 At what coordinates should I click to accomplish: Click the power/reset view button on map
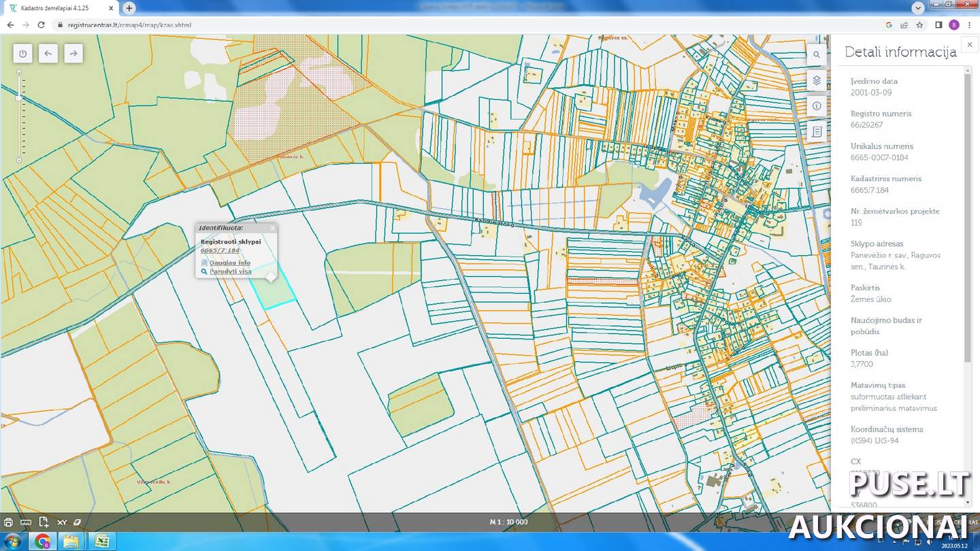[23, 54]
